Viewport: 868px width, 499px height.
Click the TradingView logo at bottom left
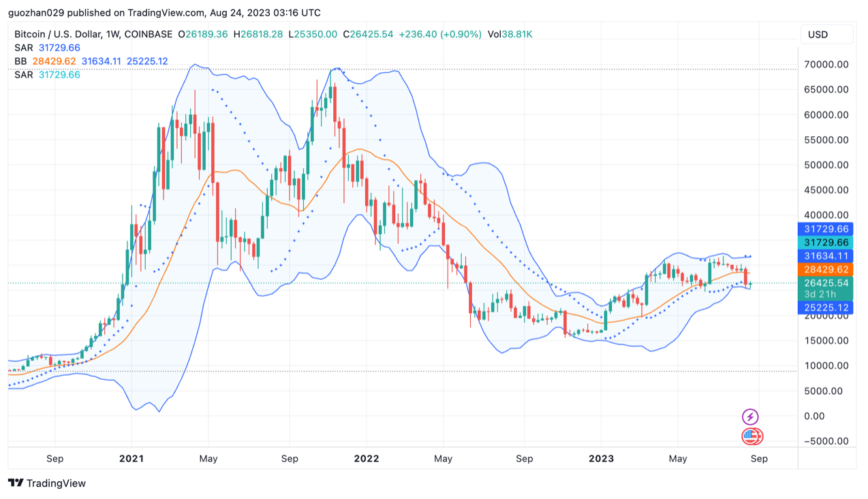(47, 483)
